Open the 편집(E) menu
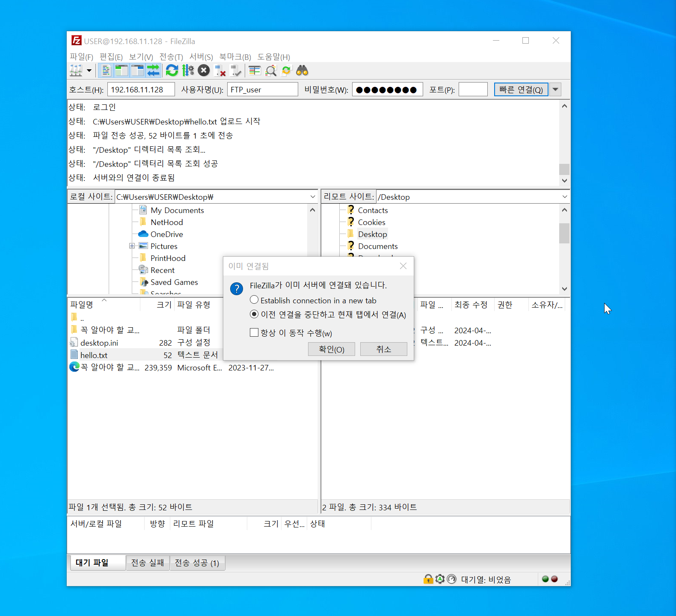Screen dimensions: 676x616 tap(111, 57)
